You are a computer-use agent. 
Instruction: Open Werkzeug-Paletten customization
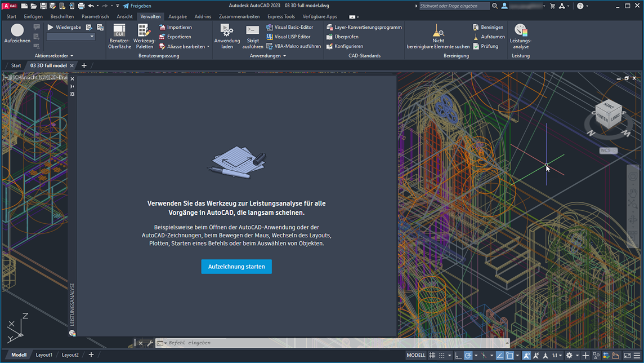144,36
